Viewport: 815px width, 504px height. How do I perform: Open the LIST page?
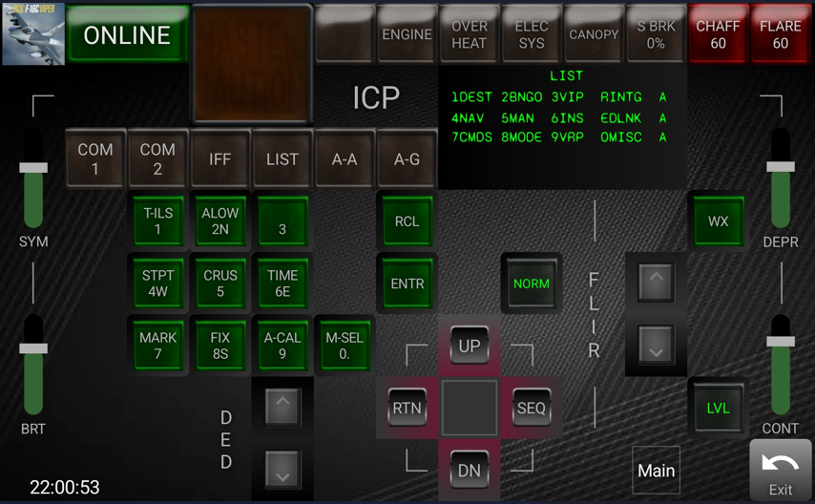(x=282, y=159)
